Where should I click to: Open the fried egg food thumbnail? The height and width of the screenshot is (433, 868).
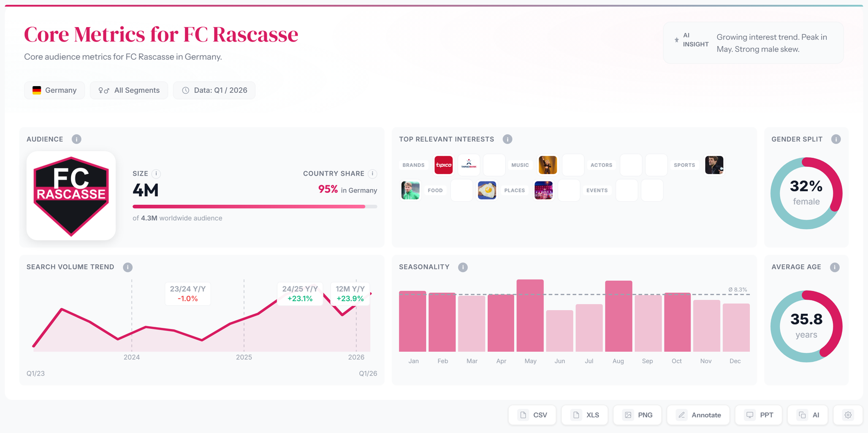487,191
